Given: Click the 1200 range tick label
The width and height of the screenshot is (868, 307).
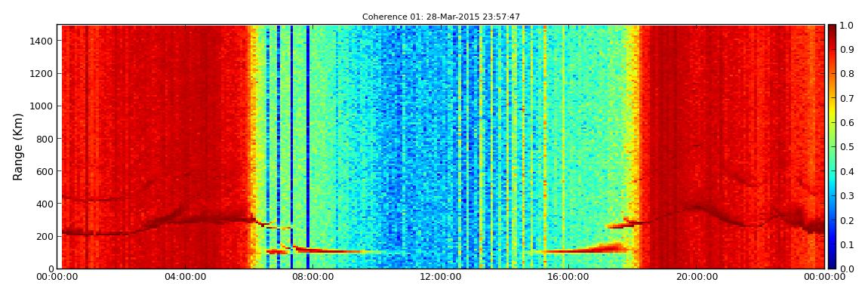Looking at the screenshot, I should 42,74.
